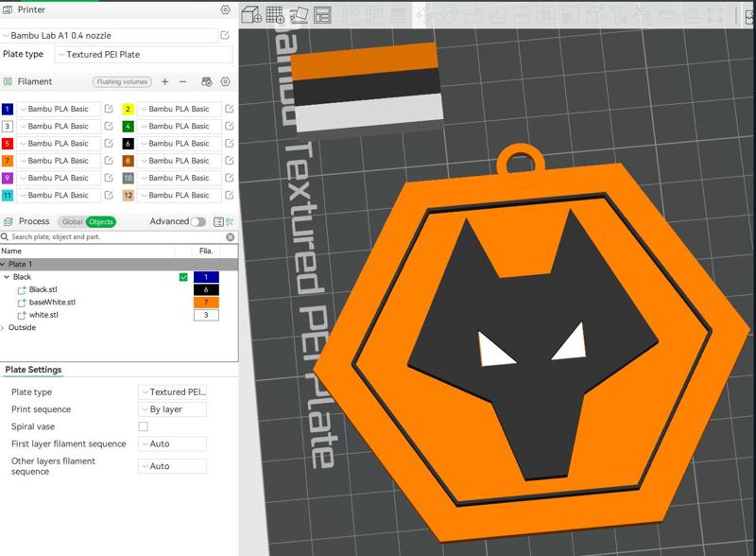Click the Add plate toolbar icon
The width and height of the screenshot is (756, 556).
273,13
